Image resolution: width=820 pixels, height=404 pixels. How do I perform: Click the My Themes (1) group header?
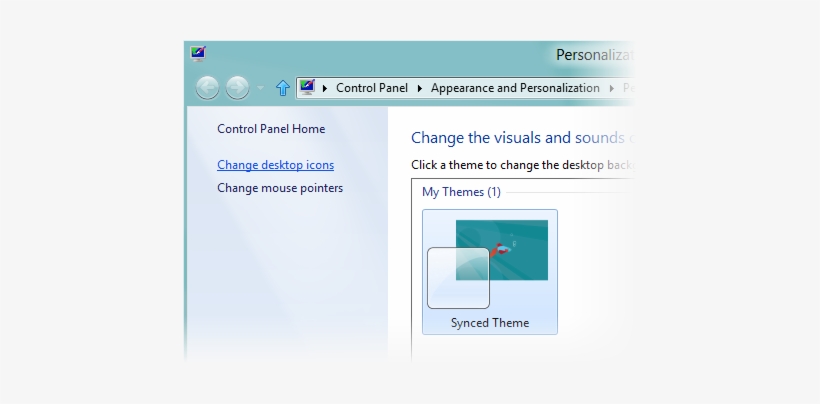[x=461, y=192]
